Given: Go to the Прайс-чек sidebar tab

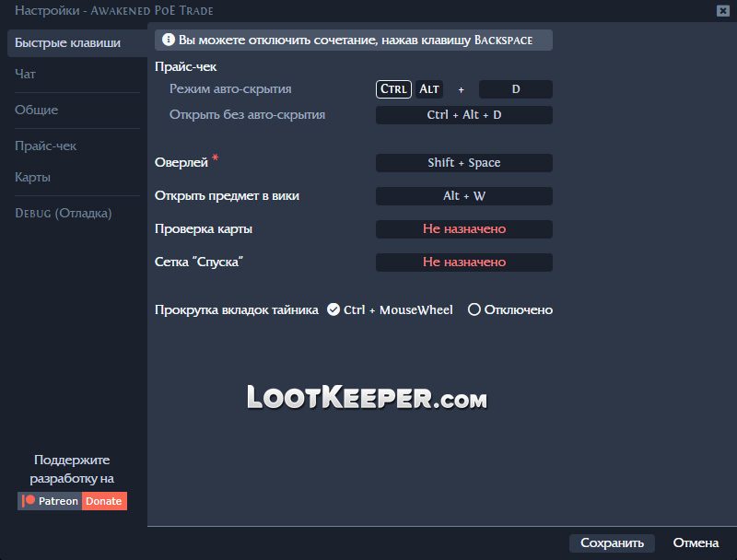Looking at the screenshot, I should [x=45, y=146].
